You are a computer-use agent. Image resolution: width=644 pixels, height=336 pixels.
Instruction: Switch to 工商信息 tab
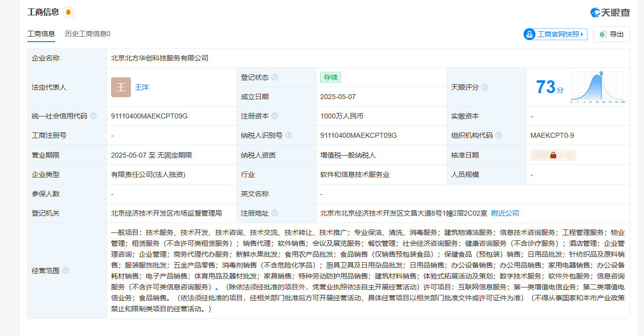(41, 34)
